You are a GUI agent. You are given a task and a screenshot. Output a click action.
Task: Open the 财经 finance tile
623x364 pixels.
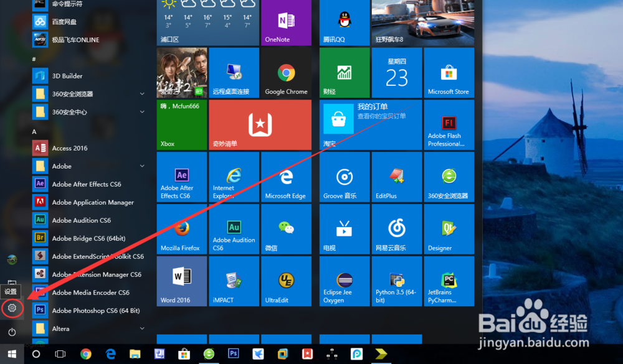345,73
